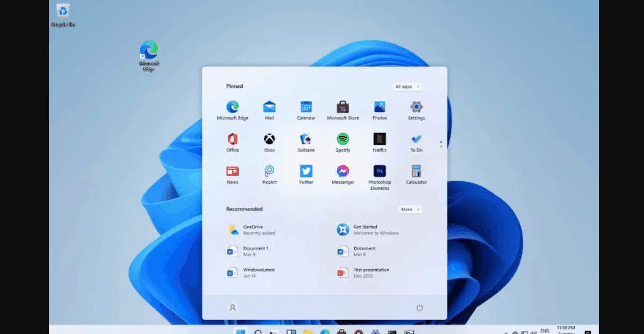Open Microsoft Store from pinned apps
The height and width of the screenshot is (334, 644).
pos(343,110)
